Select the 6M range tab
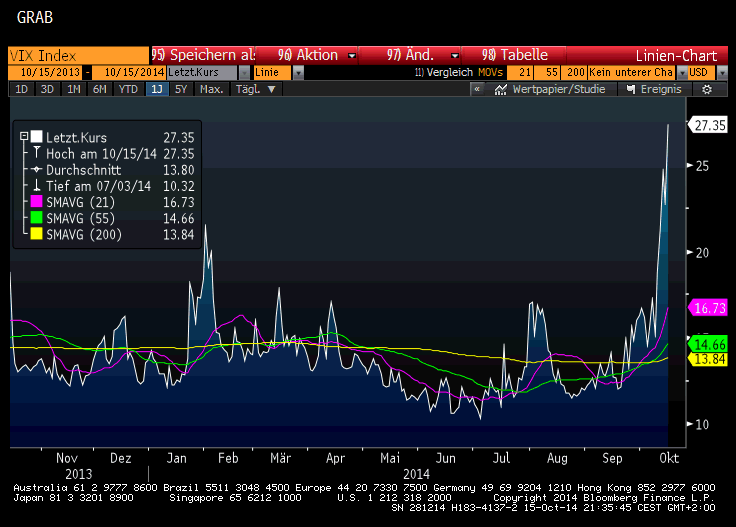This screenshot has width=736, height=527. coord(100,89)
